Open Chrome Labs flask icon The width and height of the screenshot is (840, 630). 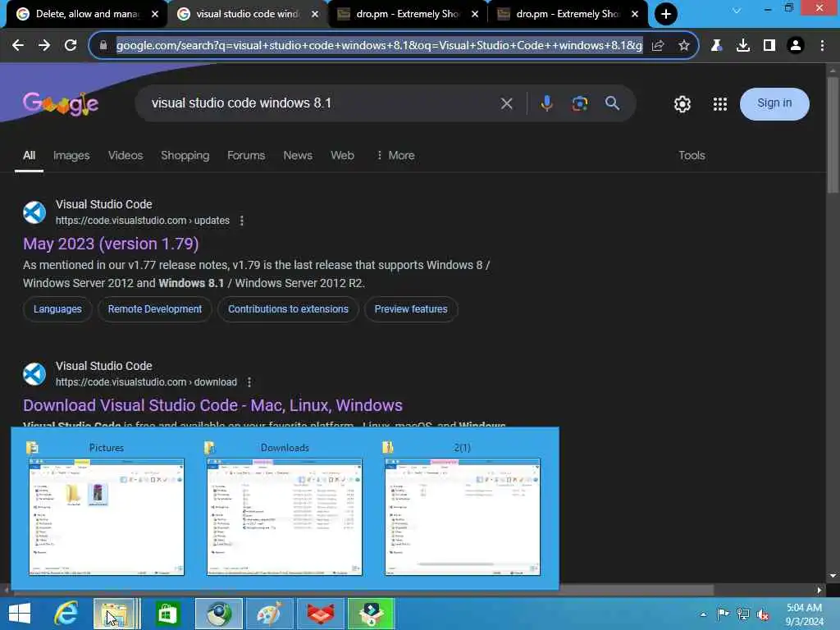[716, 46]
